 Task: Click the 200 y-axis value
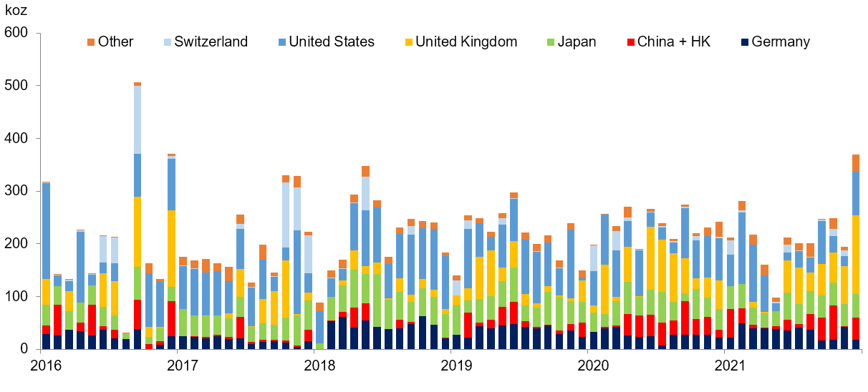point(16,244)
